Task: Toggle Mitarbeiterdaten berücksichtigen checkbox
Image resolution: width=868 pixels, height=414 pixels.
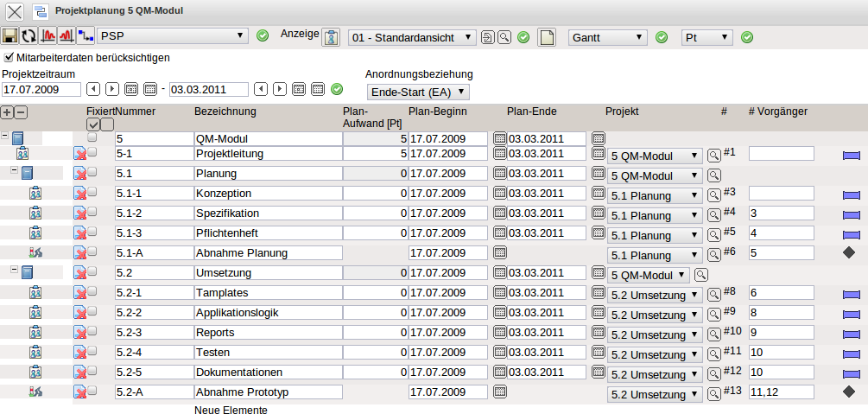Action: (9, 58)
